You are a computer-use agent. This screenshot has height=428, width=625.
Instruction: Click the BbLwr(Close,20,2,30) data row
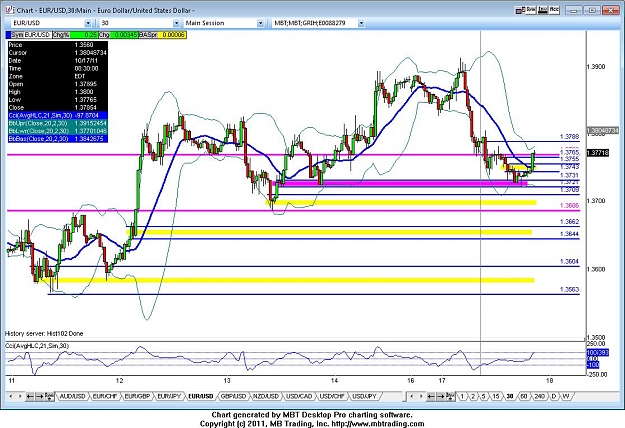click(57, 131)
